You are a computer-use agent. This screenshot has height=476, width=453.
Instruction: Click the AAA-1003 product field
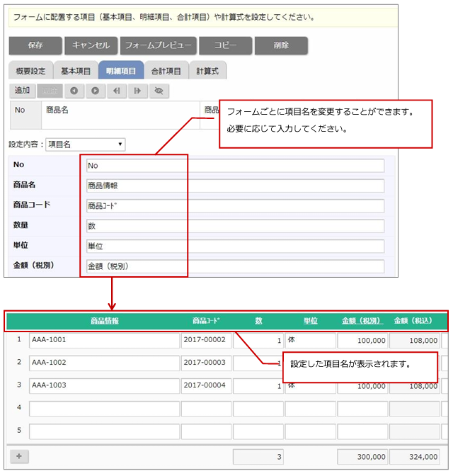tap(104, 386)
